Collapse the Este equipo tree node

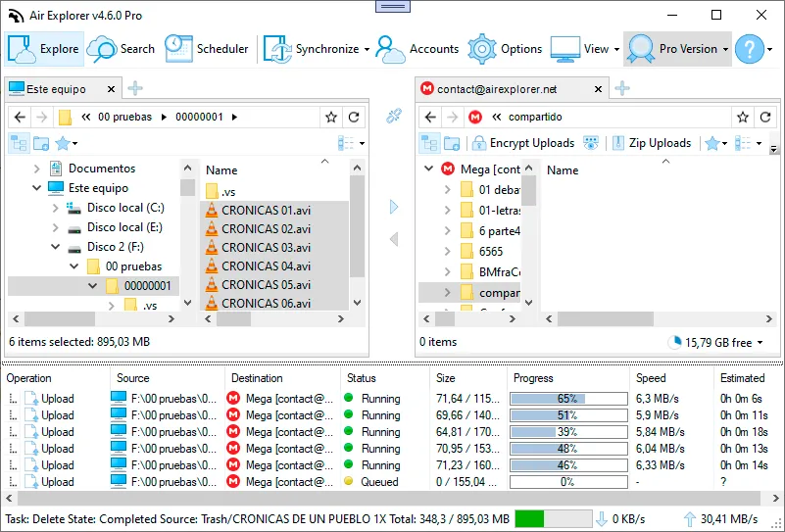[x=36, y=188]
